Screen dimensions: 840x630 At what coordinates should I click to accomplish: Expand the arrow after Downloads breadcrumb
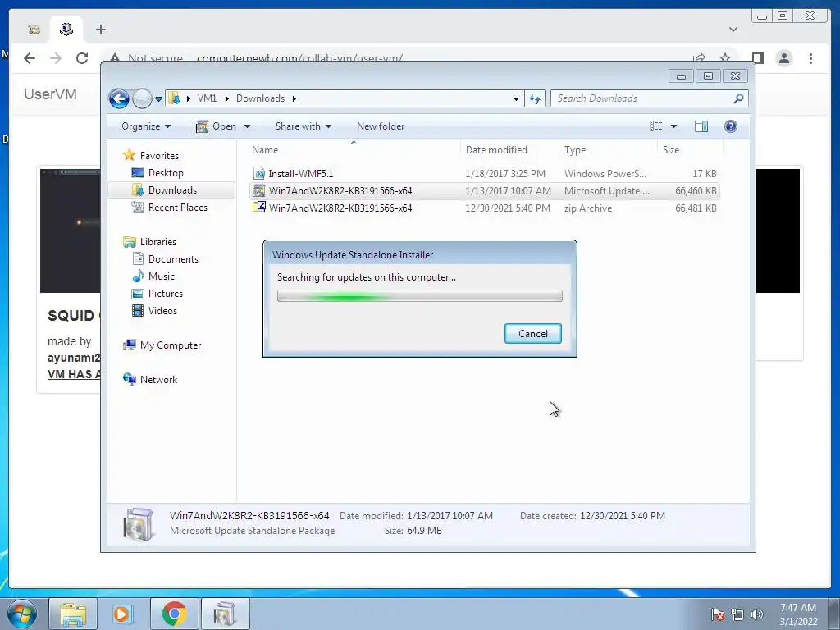coord(294,98)
